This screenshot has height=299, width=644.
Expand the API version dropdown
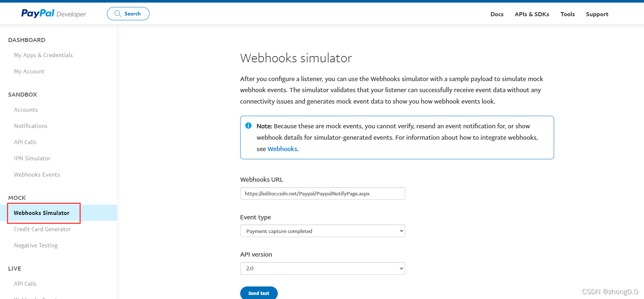322,268
